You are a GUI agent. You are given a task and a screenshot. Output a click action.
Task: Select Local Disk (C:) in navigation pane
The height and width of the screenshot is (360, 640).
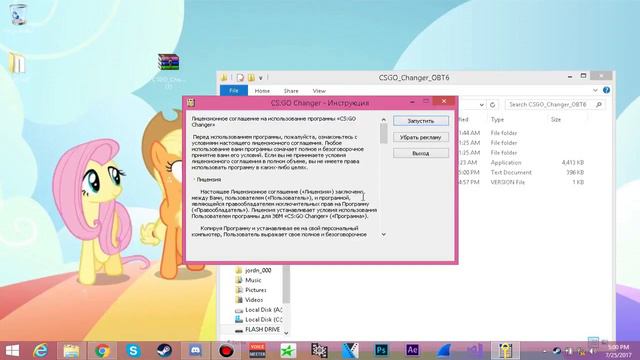pyautogui.click(x=258, y=320)
